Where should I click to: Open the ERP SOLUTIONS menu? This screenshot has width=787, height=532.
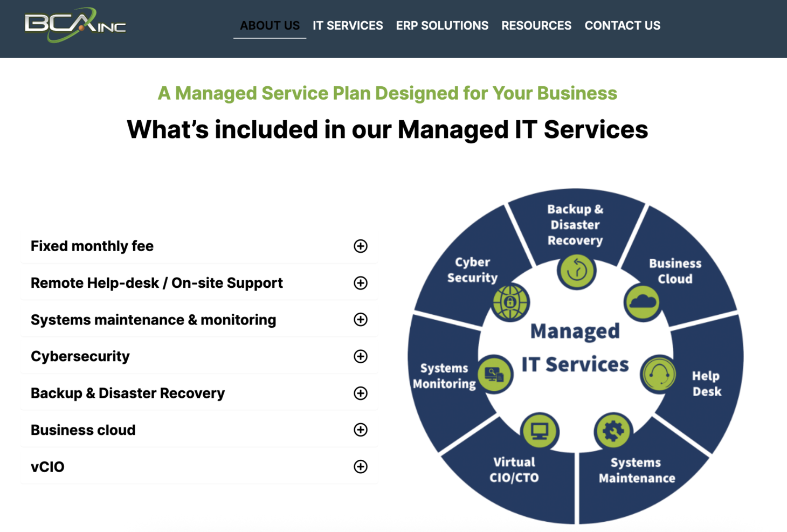pyautogui.click(x=442, y=25)
